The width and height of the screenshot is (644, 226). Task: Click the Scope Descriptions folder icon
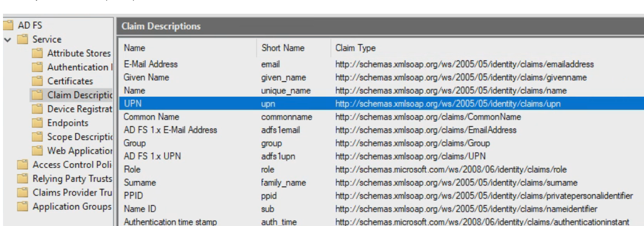(38, 137)
